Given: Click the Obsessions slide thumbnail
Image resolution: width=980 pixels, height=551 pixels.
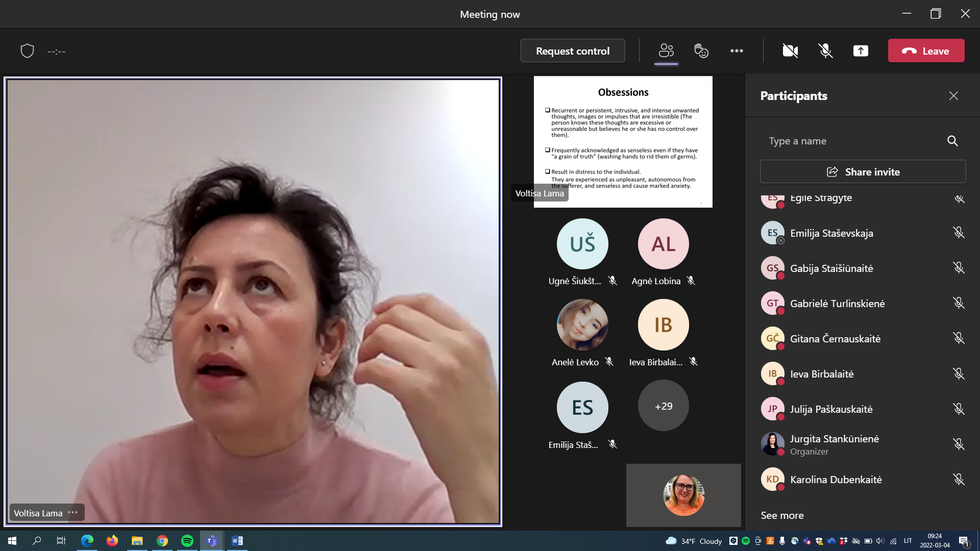Looking at the screenshot, I should pos(623,141).
